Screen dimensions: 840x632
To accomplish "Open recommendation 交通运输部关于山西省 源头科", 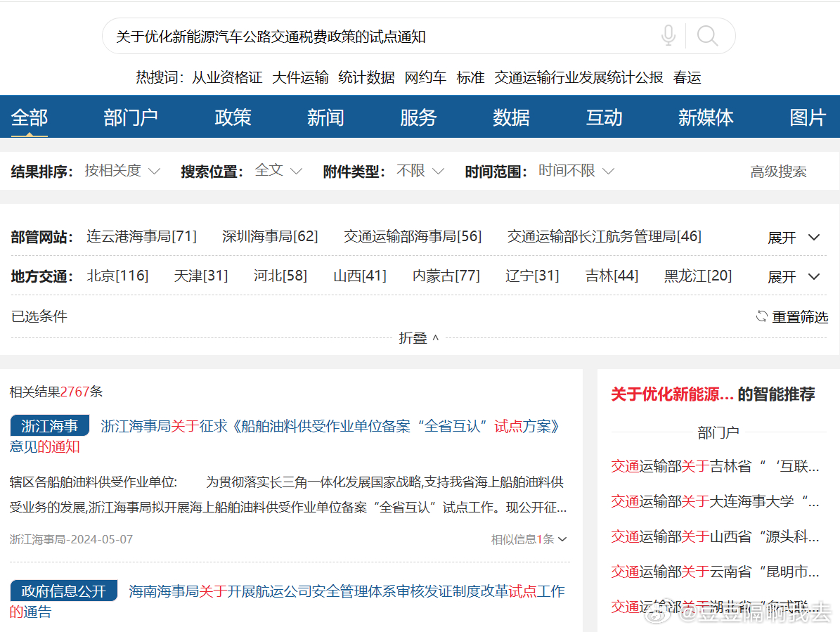I will click(x=715, y=536).
